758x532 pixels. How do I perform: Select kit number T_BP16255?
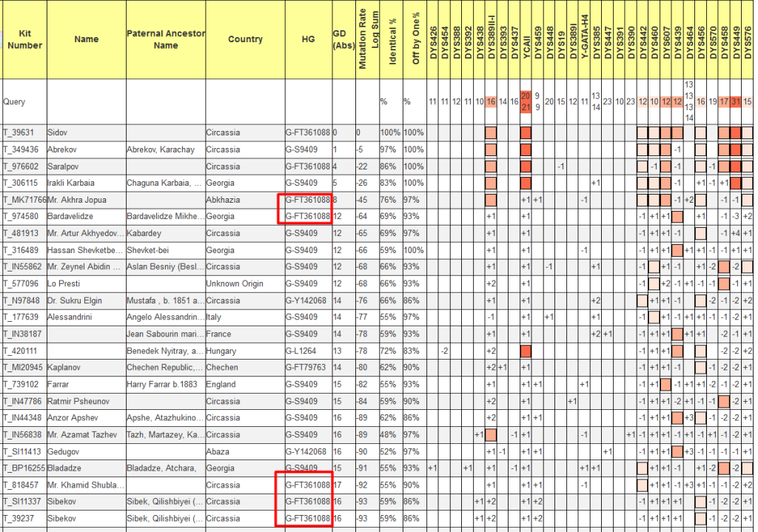(x=24, y=468)
